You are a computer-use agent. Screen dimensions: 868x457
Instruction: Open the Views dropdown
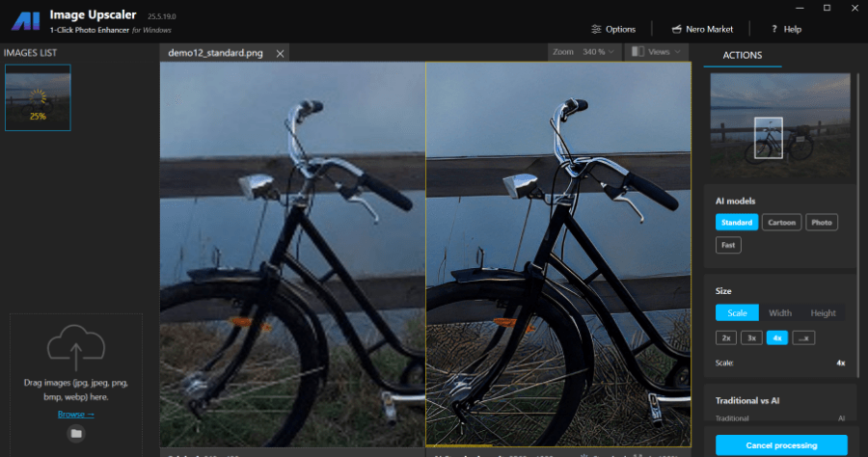tap(657, 52)
